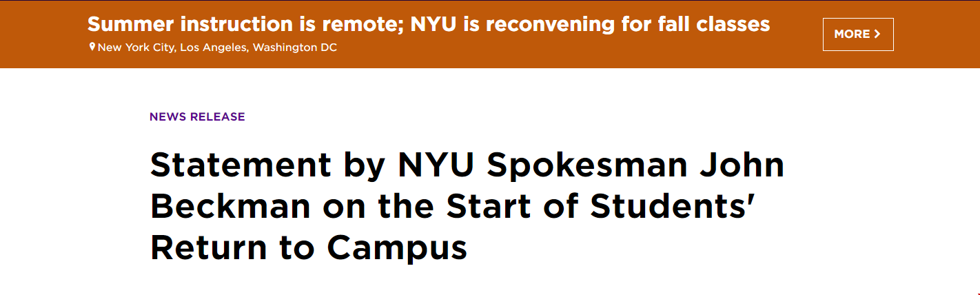Click 'NYU is reconvening for fall classes'

pos(590,25)
